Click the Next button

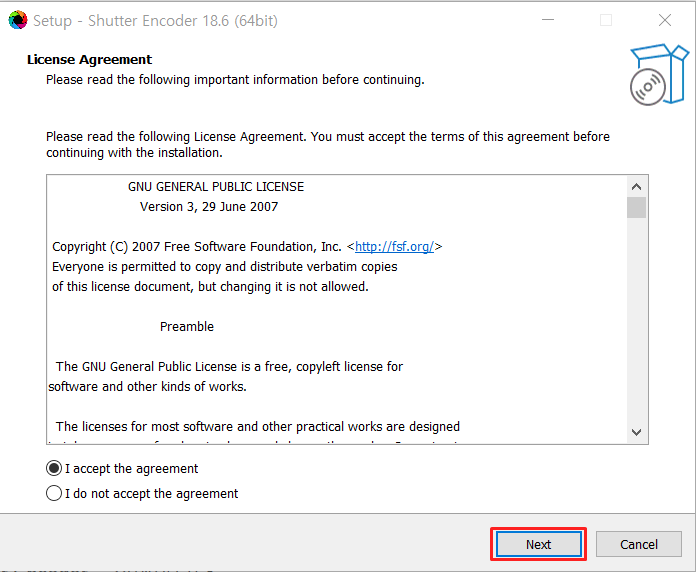click(x=538, y=544)
